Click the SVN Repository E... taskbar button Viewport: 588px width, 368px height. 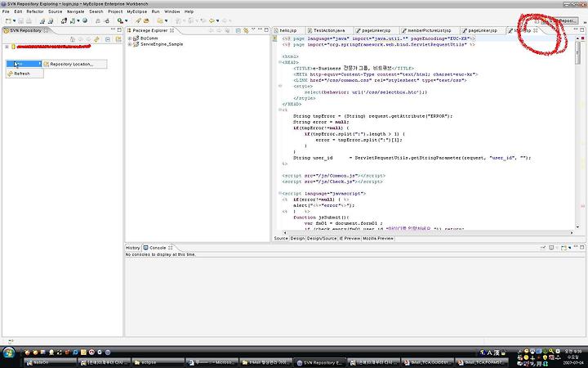[319, 362]
